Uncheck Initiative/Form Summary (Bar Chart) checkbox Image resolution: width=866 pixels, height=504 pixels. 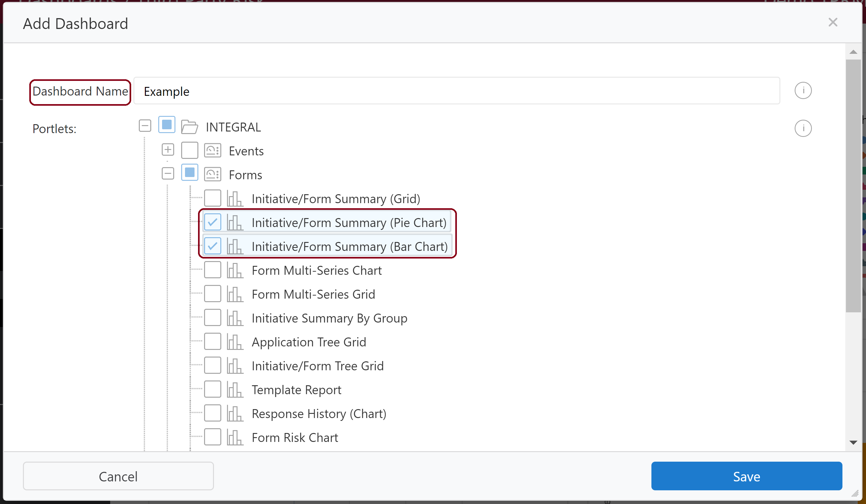click(212, 246)
